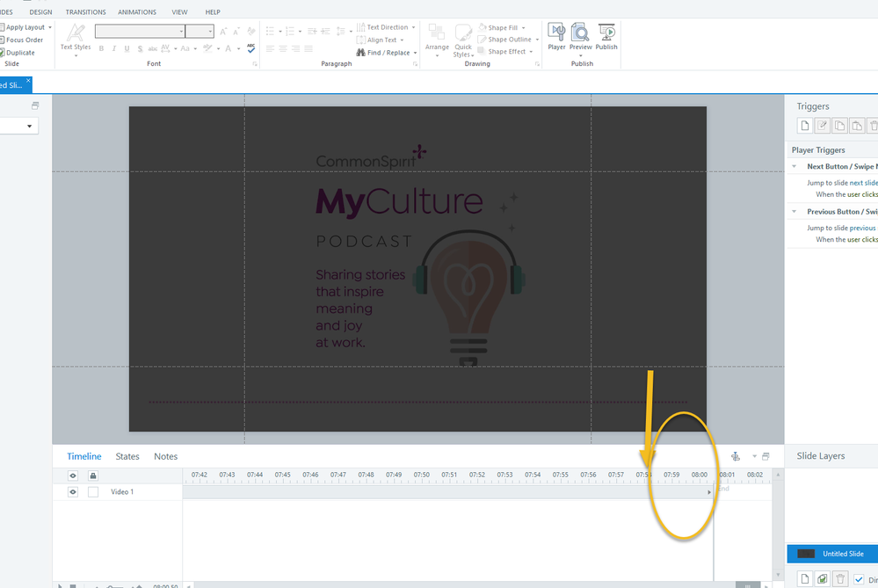
Task: Toggle visibility eye for Video 1 track
Action: click(73, 492)
